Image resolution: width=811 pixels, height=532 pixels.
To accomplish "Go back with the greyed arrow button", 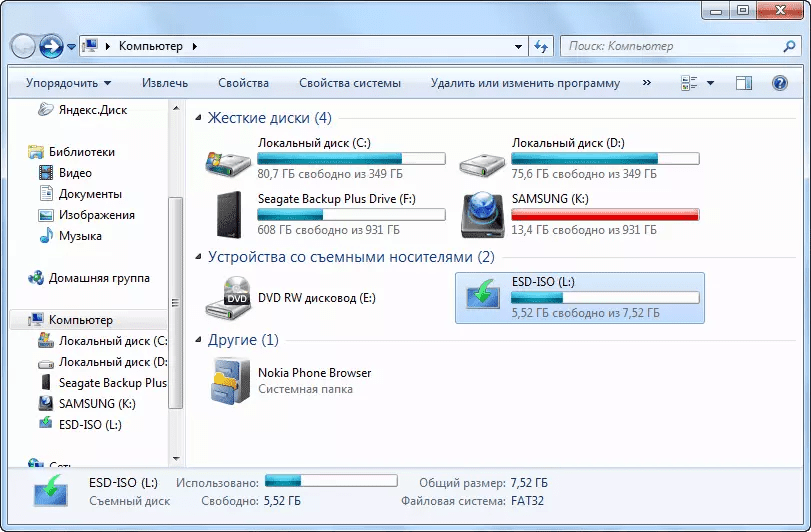I will click(23, 47).
